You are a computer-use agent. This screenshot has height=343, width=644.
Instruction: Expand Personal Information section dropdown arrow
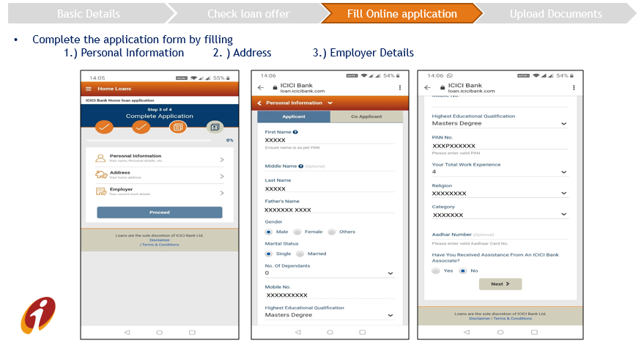pyautogui.click(x=330, y=103)
